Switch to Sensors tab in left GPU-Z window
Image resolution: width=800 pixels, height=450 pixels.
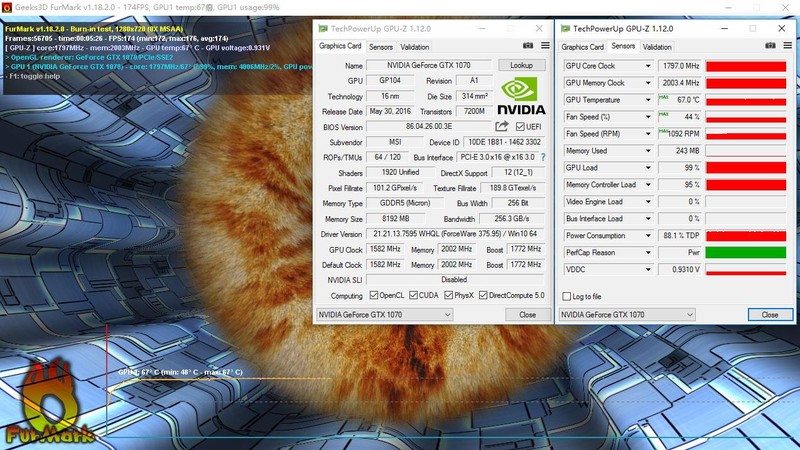[381, 47]
